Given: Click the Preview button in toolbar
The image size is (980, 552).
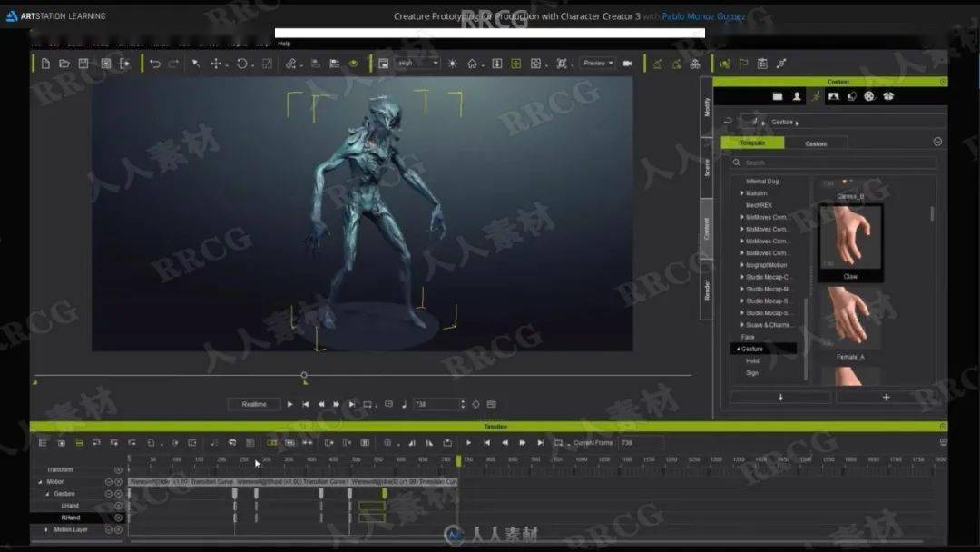Looking at the screenshot, I should click(597, 64).
